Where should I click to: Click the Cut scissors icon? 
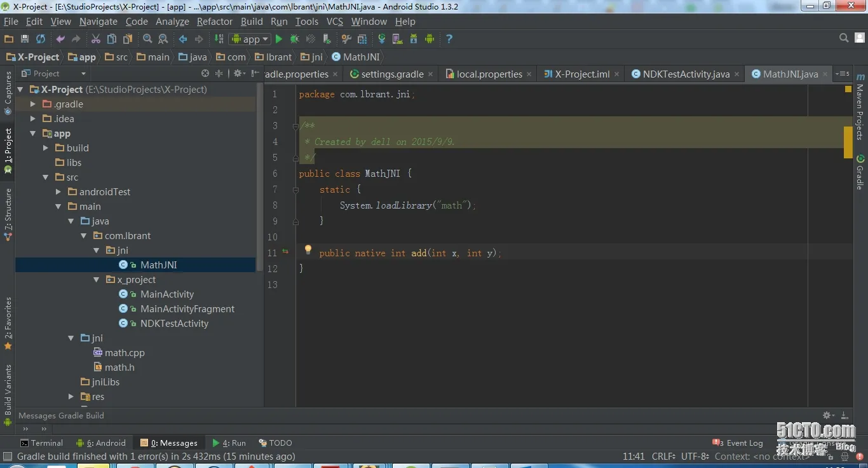tap(96, 39)
